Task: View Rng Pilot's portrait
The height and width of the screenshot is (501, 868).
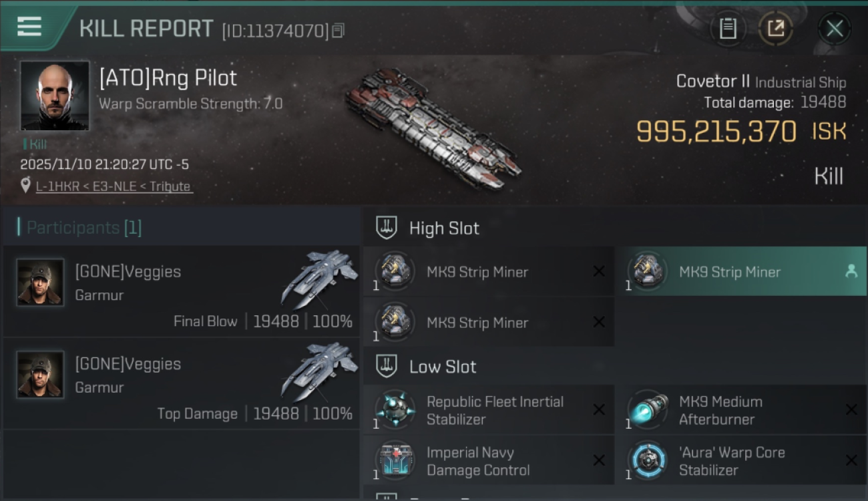Action: point(55,96)
